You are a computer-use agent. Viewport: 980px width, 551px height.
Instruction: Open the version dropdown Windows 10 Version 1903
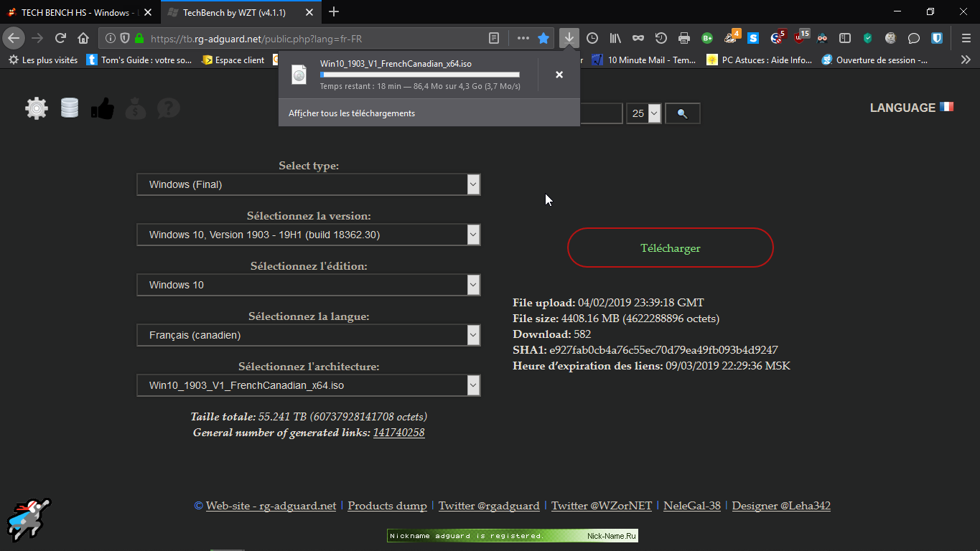point(309,235)
